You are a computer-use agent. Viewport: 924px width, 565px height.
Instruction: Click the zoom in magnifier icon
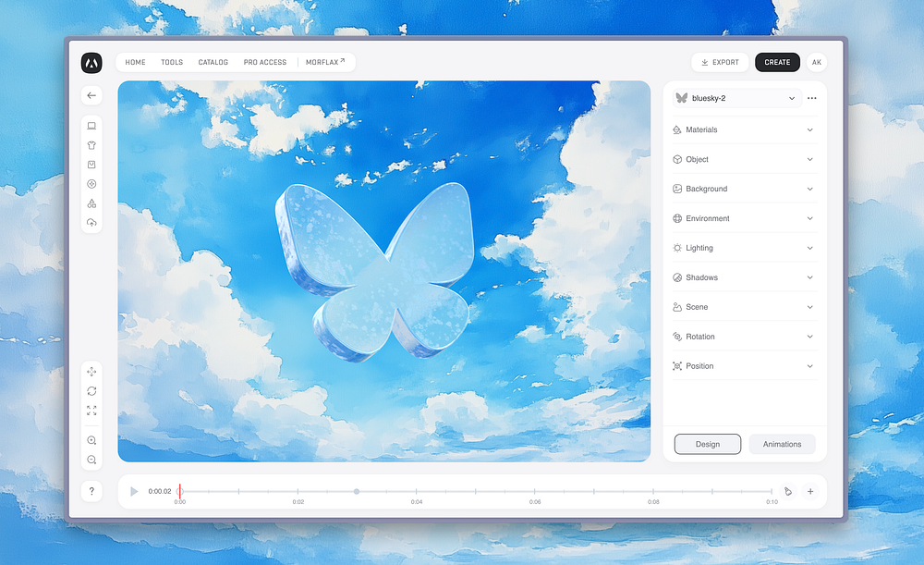click(91, 440)
